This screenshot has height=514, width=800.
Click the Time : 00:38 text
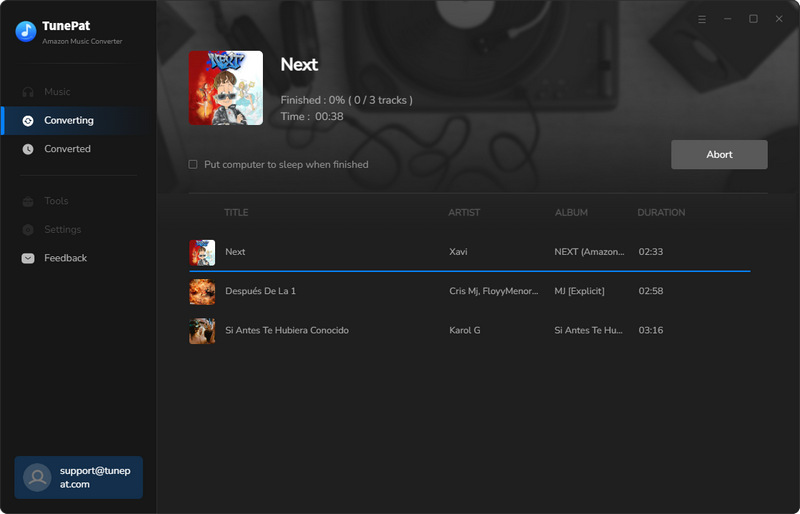[x=312, y=116]
